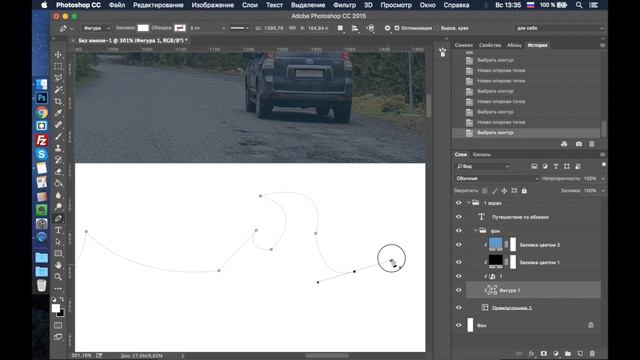
Task: Click the lock-all padlock icon
Action: 524,191
